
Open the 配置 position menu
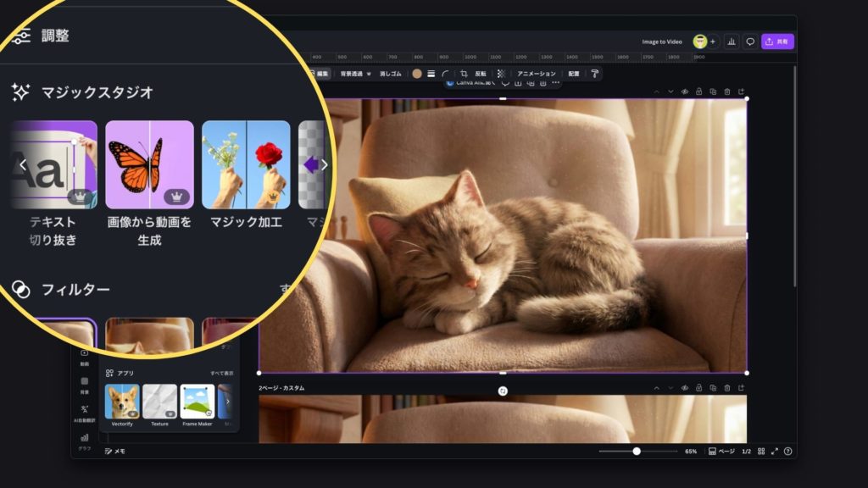point(574,74)
